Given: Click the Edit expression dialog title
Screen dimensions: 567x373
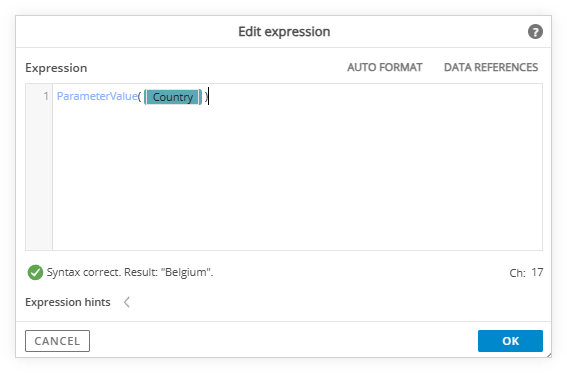Looking at the screenshot, I should point(284,32).
